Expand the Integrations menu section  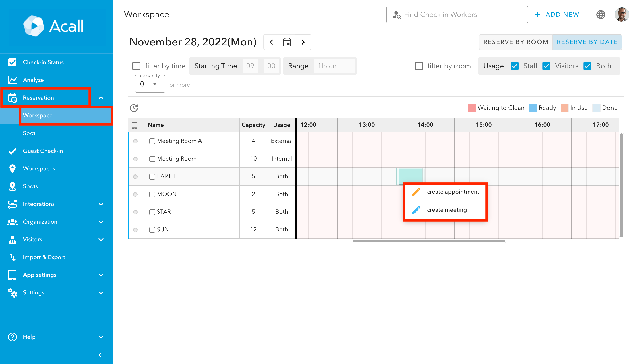tap(101, 204)
